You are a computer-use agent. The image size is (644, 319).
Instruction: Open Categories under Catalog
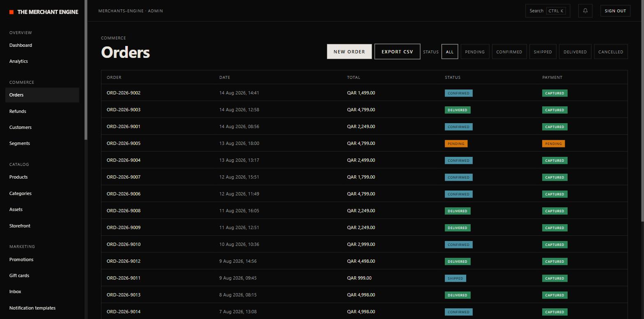click(x=42, y=193)
